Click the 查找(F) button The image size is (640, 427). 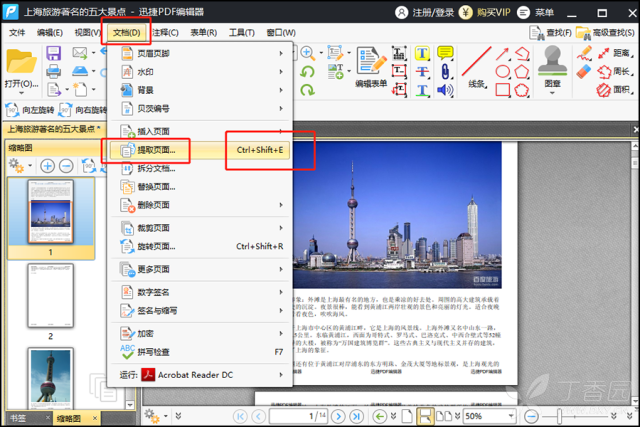pyautogui.click(x=550, y=33)
